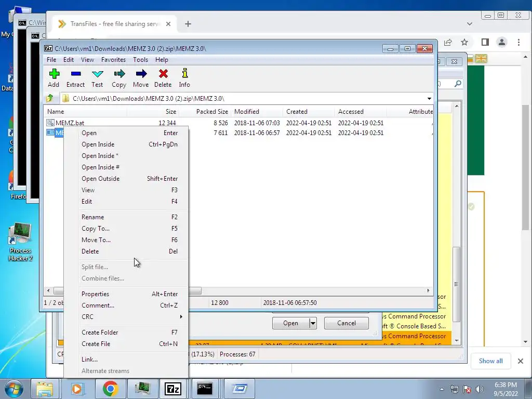Image resolution: width=532 pixels, height=399 pixels.
Task: Select the MEMZ.bat file icon
Action: pyautogui.click(x=50, y=123)
